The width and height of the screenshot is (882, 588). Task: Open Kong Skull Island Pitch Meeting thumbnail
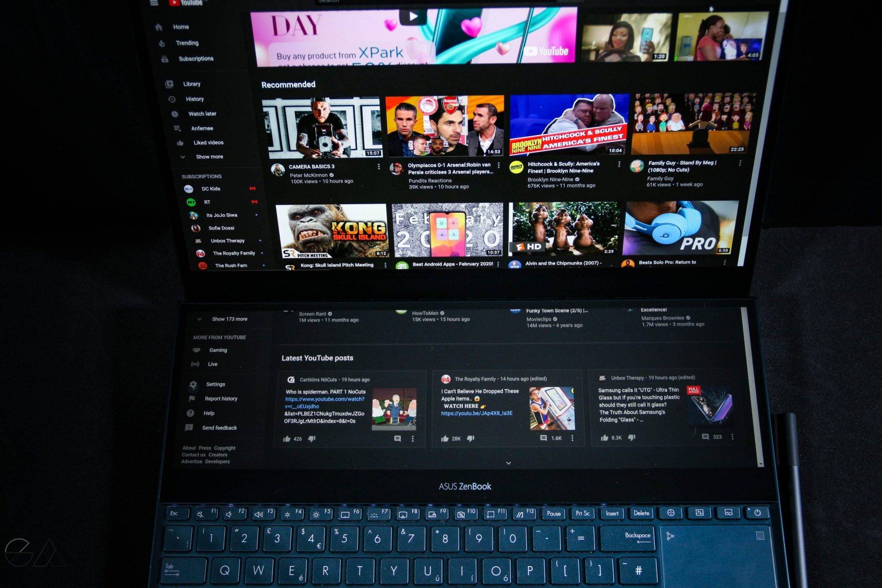click(332, 231)
